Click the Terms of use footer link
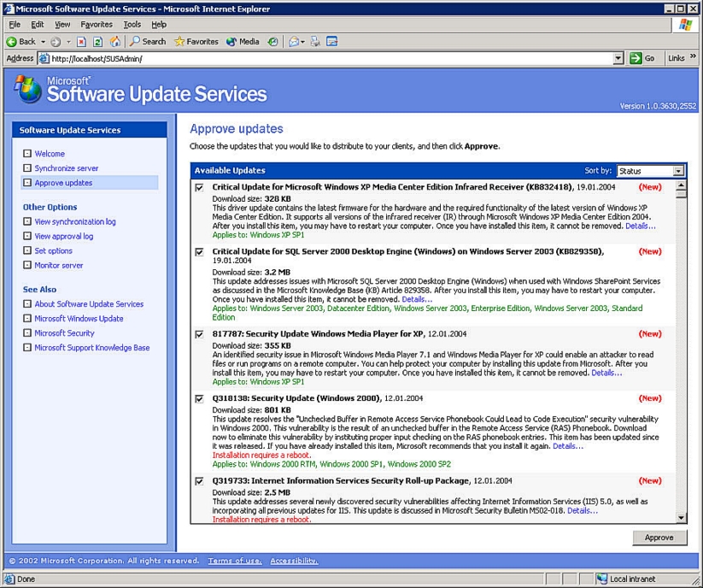This screenshot has height=588, width=703. click(x=235, y=561)
